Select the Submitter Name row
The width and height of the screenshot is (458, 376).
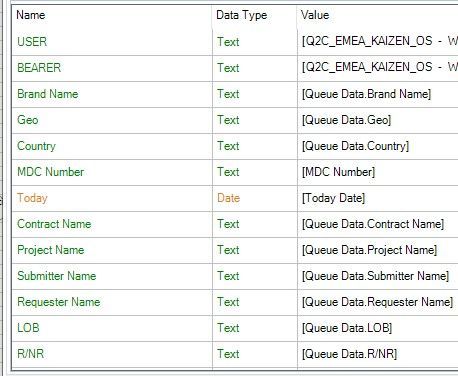pos(235,276)
